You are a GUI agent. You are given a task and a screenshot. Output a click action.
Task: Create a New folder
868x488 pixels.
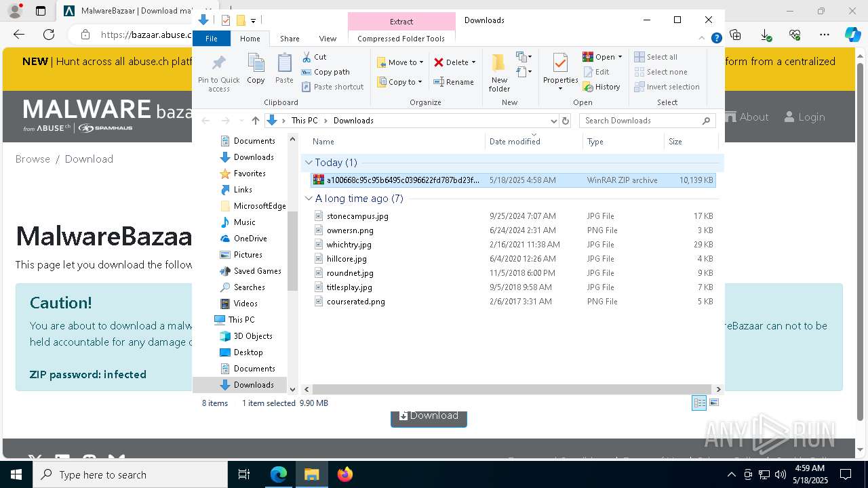tap(499, 73)
